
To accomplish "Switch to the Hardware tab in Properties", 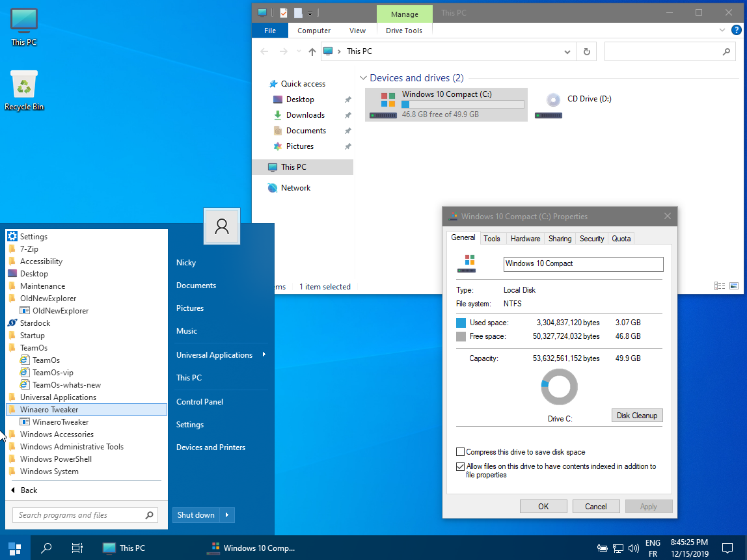I will [526, 239].
